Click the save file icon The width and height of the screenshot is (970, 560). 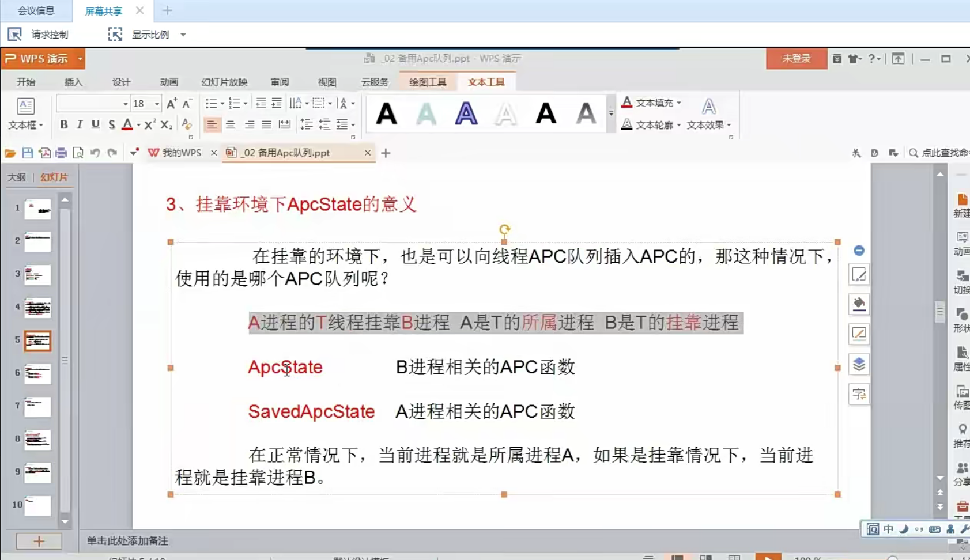pyautogui.click(x=27, y=153)
